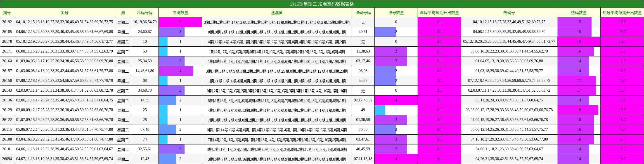Click the 热号平均每期开出数量 header
Screen dimensions: 644x164
tap(622, 13)
